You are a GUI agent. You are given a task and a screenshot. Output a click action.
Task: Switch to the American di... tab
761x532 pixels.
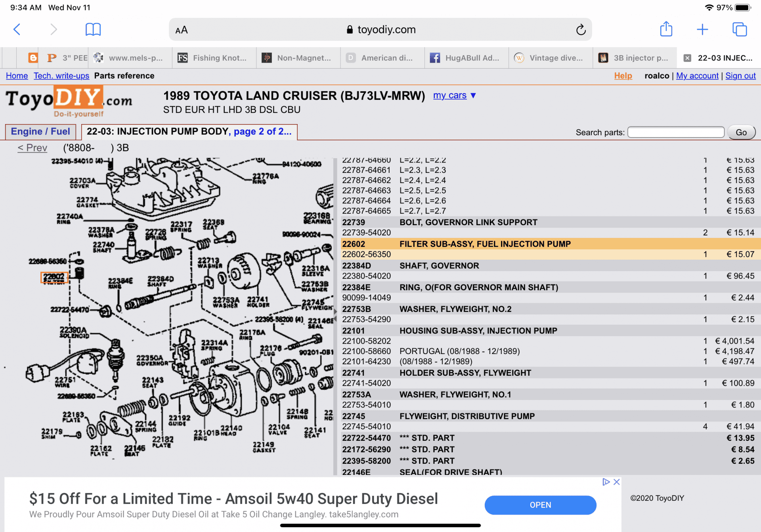[382, 58]
